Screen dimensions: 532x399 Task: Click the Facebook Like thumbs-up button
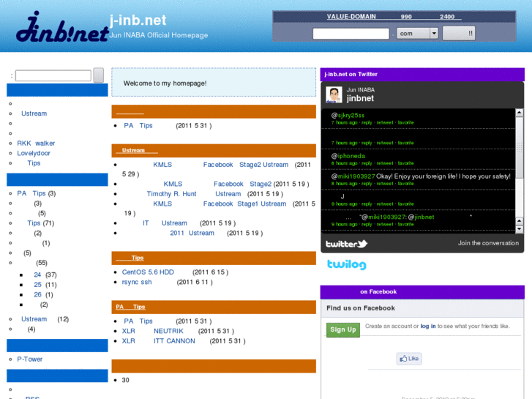click(x=409, y=359)
